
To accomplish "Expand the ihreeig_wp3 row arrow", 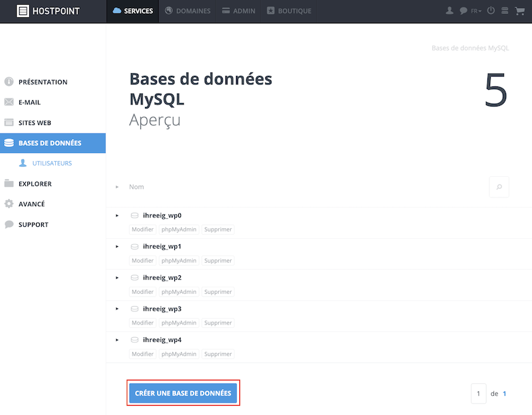I will point(117,309).
